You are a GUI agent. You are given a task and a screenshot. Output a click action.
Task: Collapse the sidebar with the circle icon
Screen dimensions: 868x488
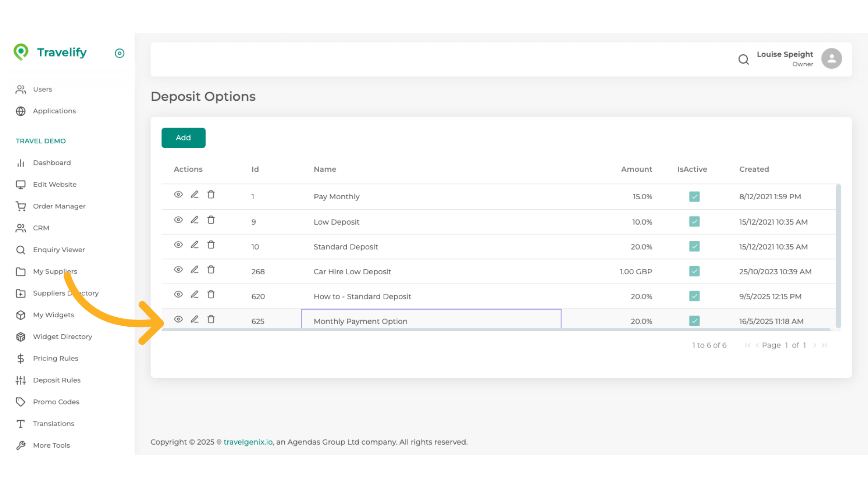pyautogui.click(x=119, y=53)
